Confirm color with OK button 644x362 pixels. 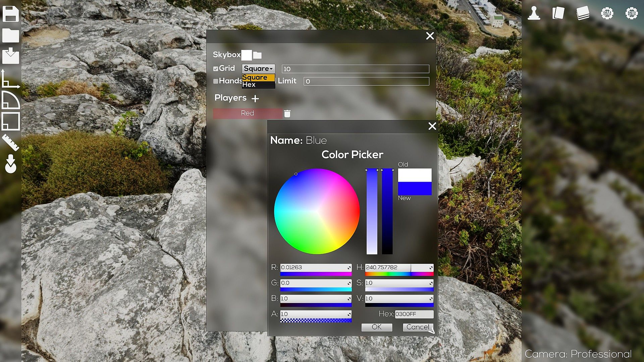coord(377,327)
